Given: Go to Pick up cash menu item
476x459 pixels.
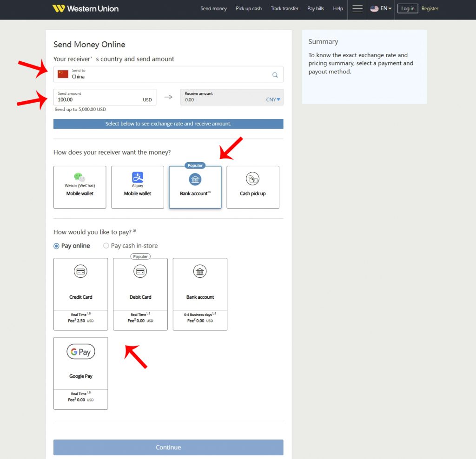Looking at the screenshot, I should (x=249, y=8).
